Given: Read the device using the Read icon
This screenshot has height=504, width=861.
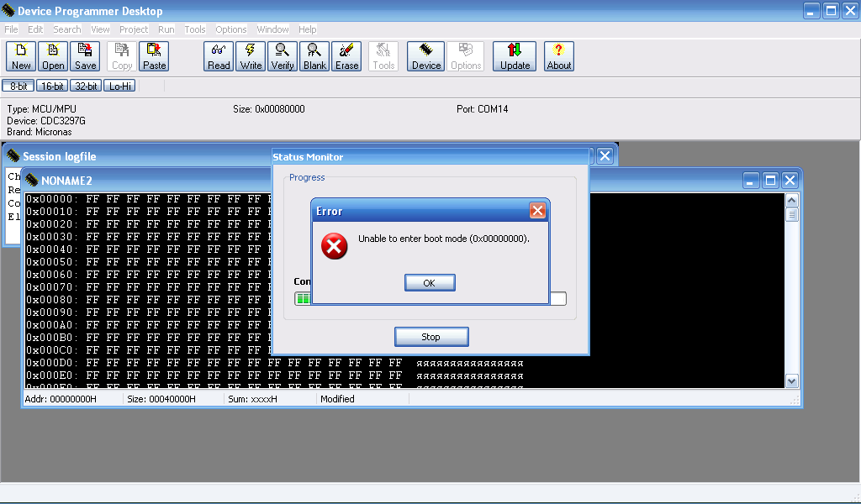Looking at the screenshot, I should click(219, 56).
